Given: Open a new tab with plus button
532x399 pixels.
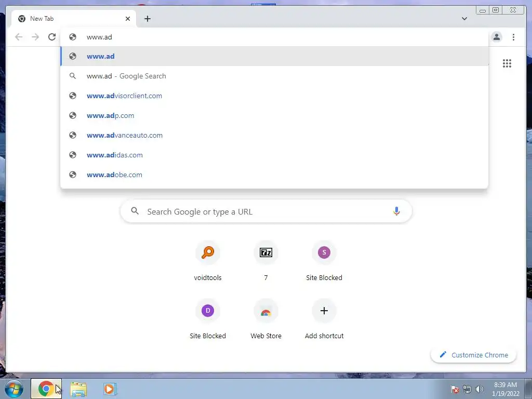Looking at the screenshot, I should [147, 19].
